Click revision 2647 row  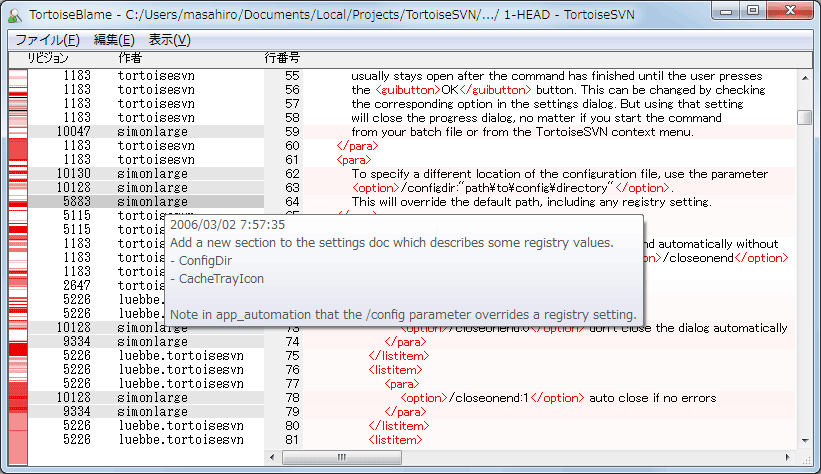(77, 285)
